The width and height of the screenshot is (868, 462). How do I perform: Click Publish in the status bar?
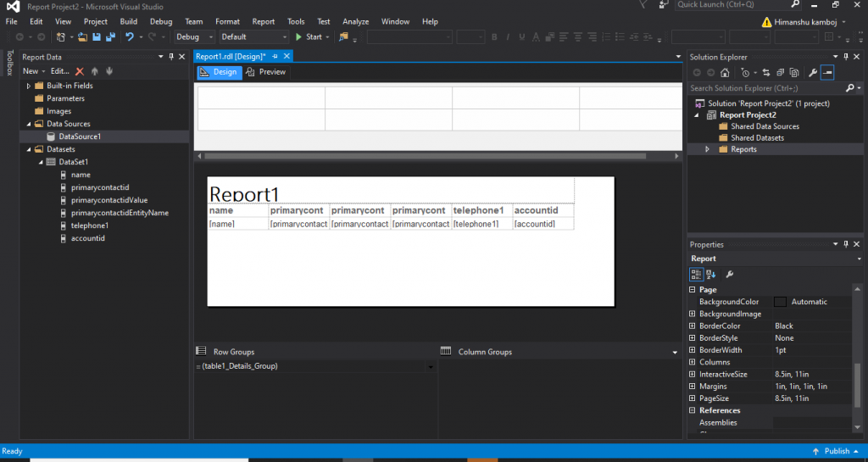click(836, 451)
